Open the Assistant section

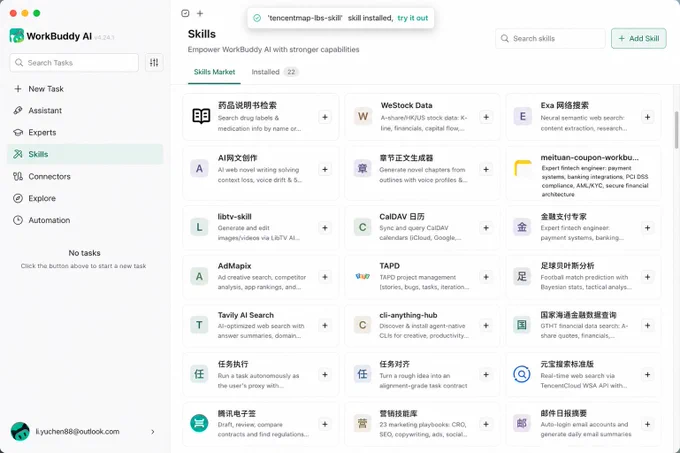(85, 111)
